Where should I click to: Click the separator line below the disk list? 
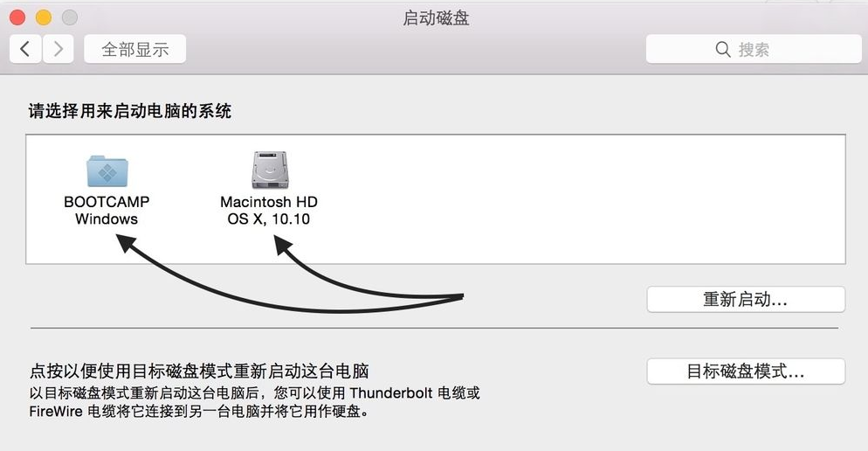tap(434, 329)
